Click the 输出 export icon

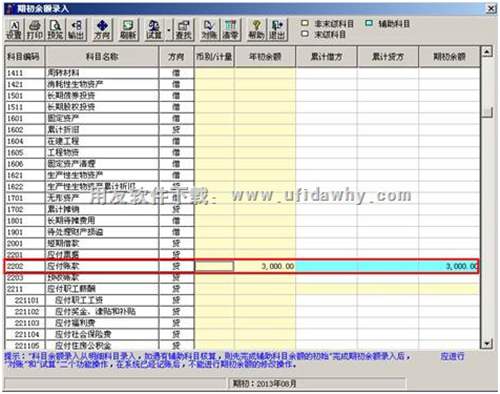tap(76, 30)
